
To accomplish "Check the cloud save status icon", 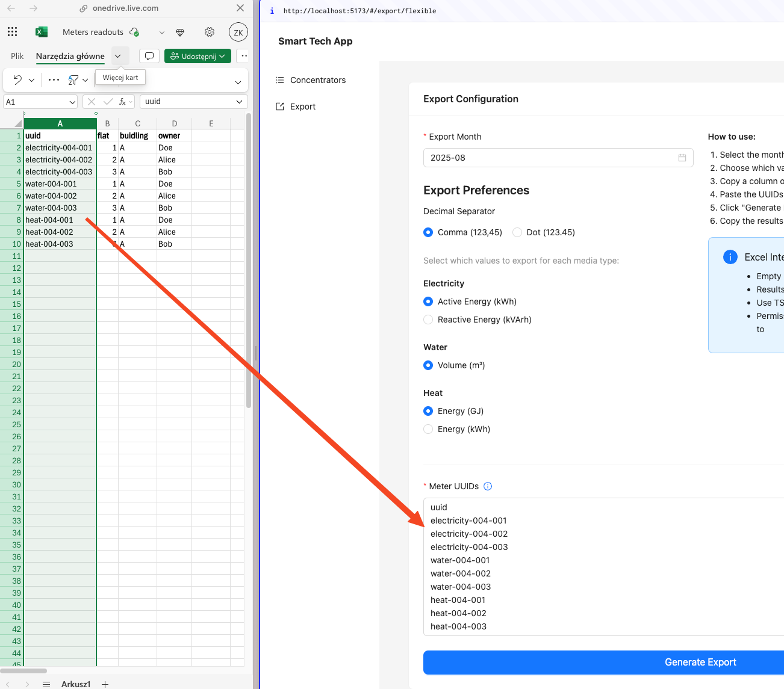I will 134,32.
